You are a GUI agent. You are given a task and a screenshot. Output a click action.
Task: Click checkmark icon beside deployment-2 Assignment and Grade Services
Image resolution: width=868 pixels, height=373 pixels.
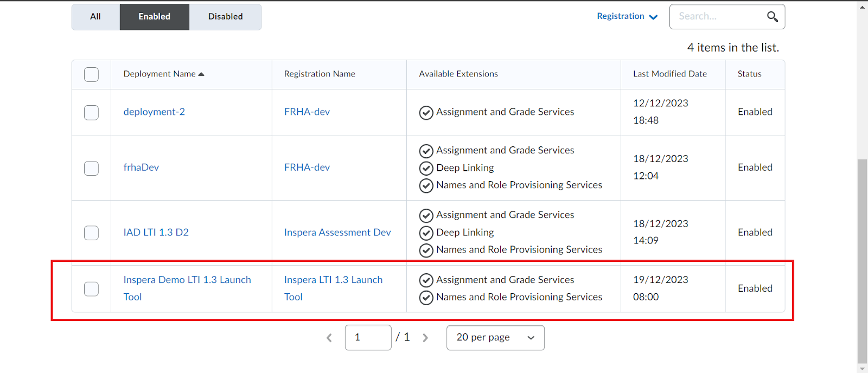coord(426,113)
